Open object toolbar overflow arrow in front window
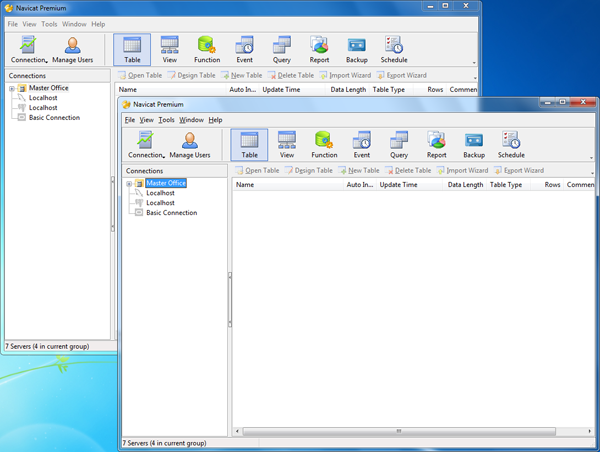This screenshot has width=600, height=452. pos(592,173)
